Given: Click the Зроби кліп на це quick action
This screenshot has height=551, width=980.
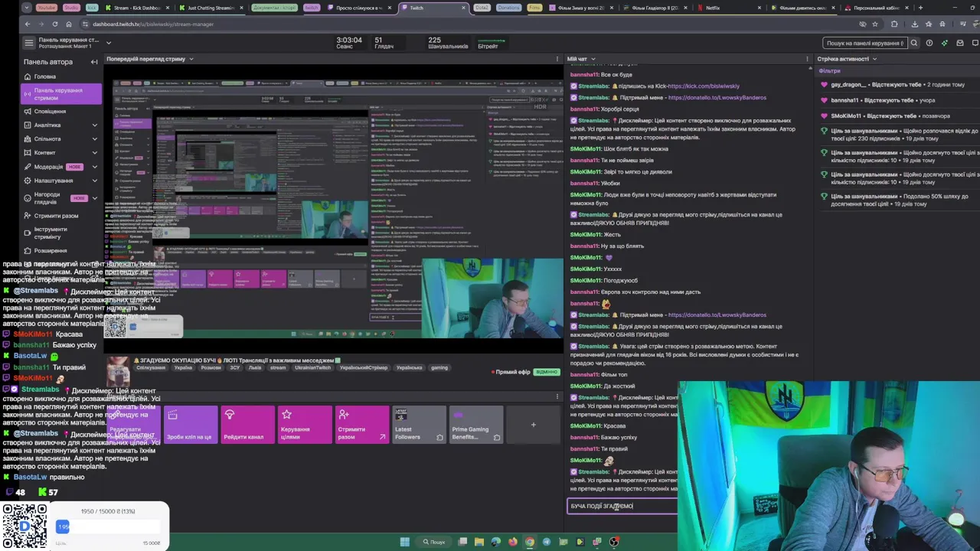Looking at the screenshot, I should pyautogui.click(x=191, y=425).
